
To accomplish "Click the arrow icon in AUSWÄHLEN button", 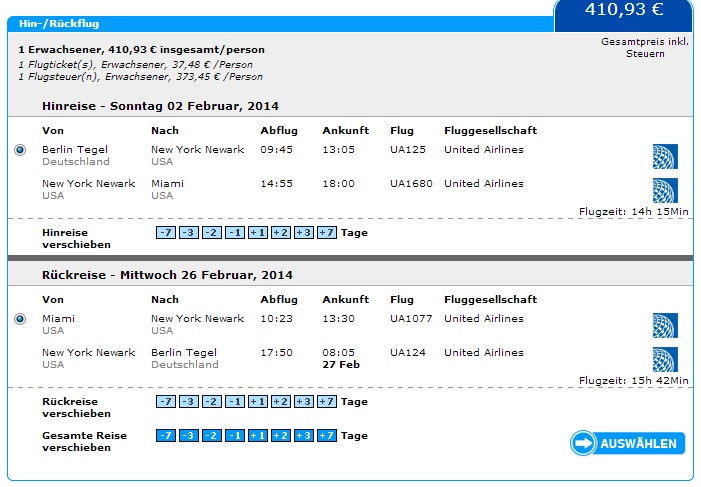I will click(x=583, y=443).
